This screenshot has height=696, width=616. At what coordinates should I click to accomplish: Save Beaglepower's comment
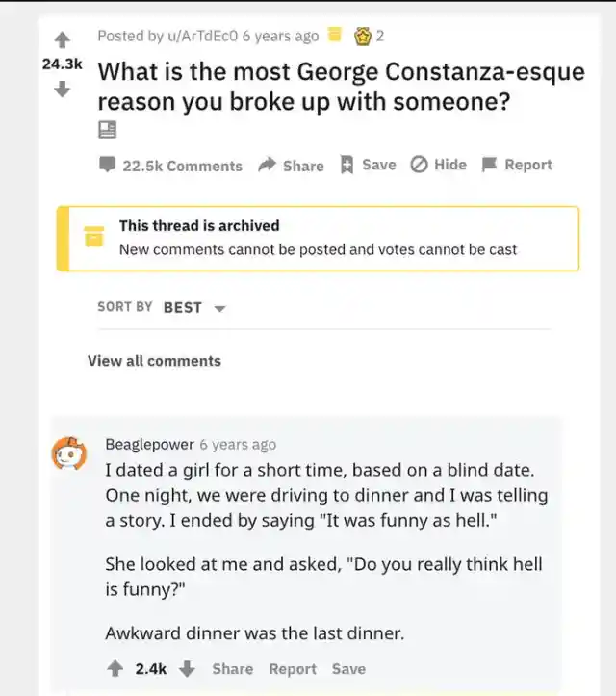pyautogui.click(x=348, y=668)
